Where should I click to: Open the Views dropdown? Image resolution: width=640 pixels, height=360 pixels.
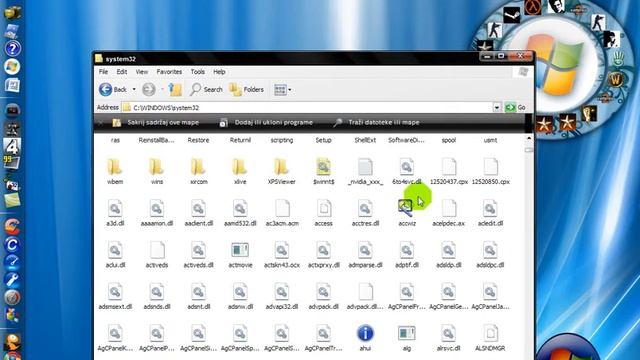282,89
